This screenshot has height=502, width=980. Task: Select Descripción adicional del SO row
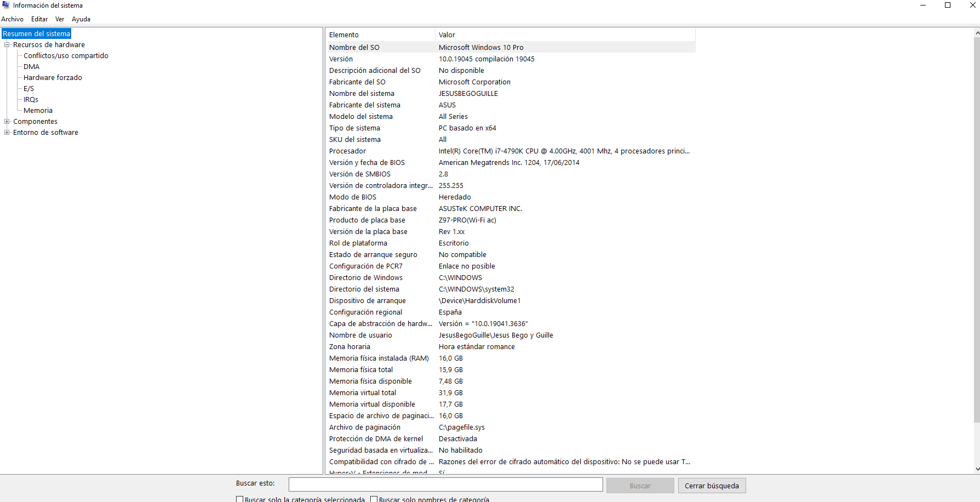click(511, 71)
